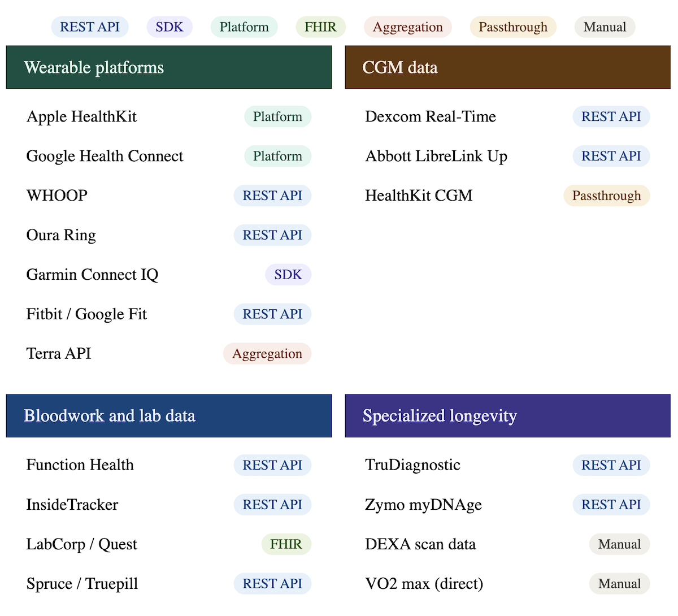
Task: Click the Apple HealthKit row label
Action: pos(81,116)
